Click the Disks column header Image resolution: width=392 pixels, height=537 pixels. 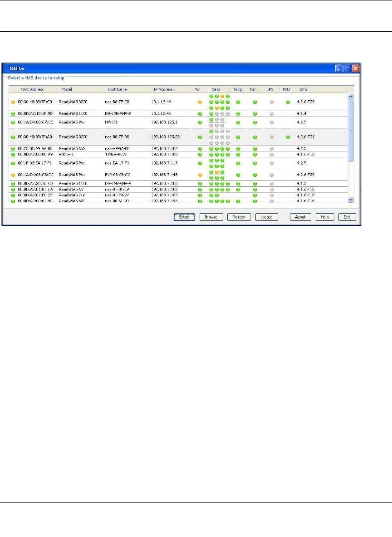coord(218,89)
